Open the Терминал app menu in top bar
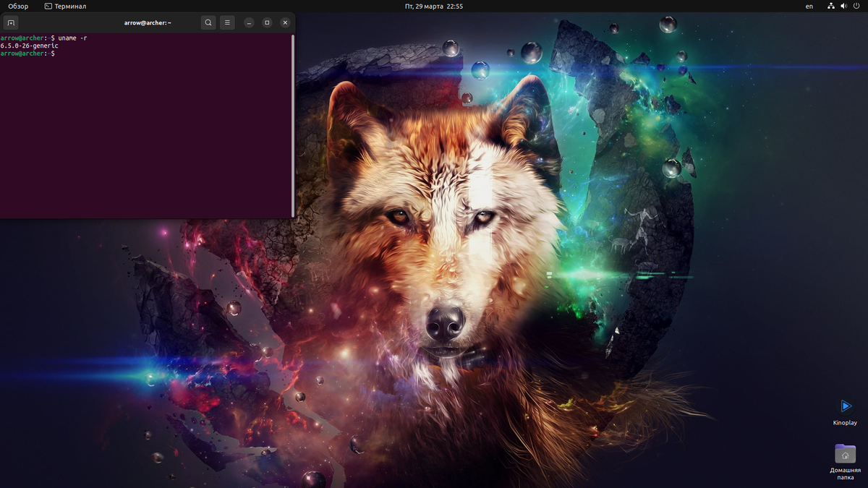This screenshot has width=868, height=488. coord(65,6)
